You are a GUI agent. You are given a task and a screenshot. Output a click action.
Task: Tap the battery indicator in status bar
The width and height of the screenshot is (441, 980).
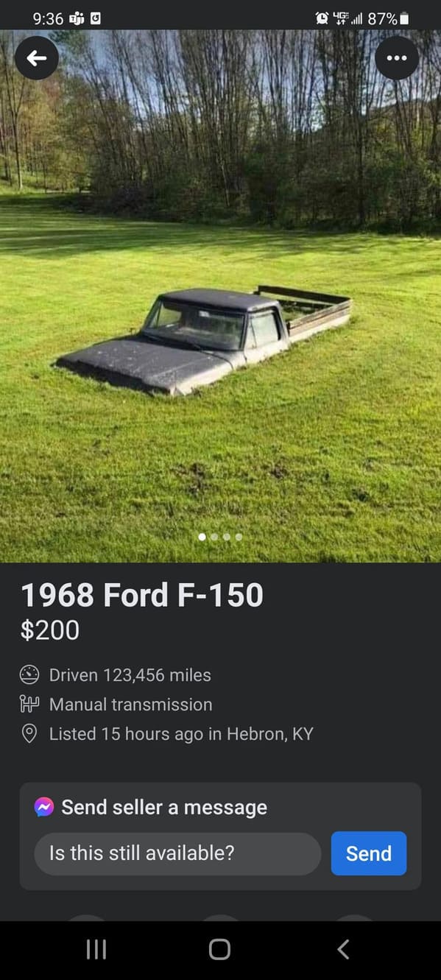404,18
